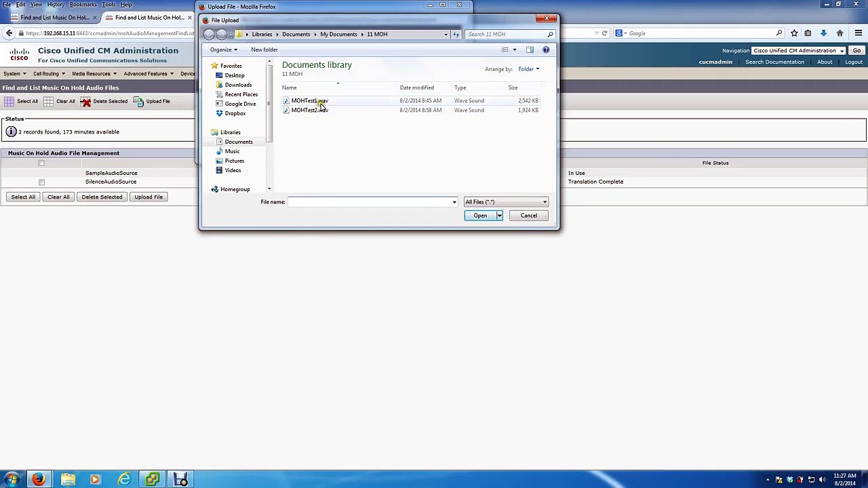Cancel the File Upload dialog
The height and width of the screenshot is (488, 868).
[528, 216]
